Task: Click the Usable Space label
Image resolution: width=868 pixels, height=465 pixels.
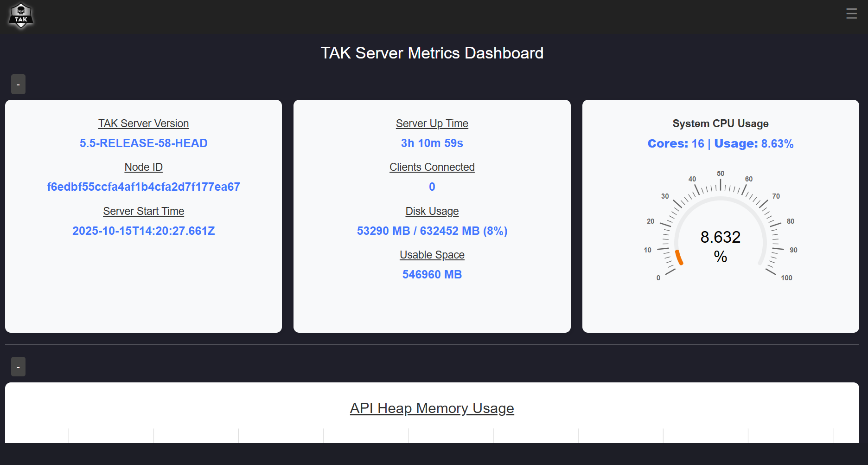Action: click(432, 255)
